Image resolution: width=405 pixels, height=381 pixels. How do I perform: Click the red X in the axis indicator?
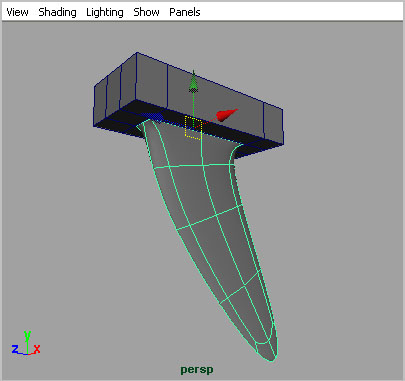(x=37, y=349)
